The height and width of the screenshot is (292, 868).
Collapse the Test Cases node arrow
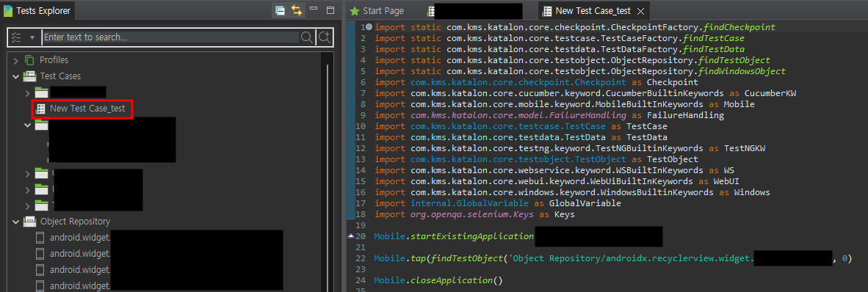[16, 76]
